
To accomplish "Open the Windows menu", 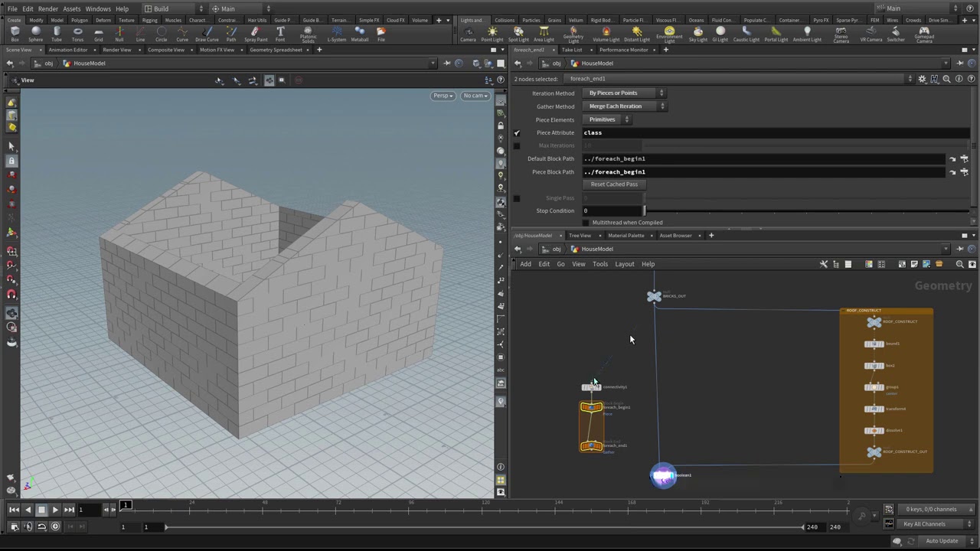I will click(98, 8).
